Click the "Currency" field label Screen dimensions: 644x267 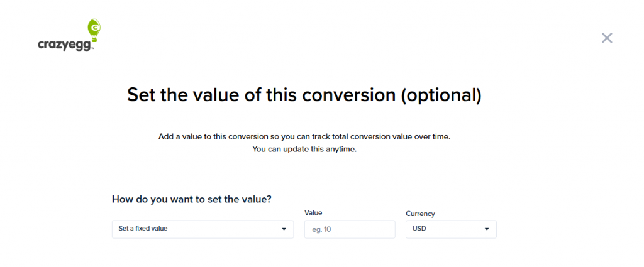pos(420,214)
